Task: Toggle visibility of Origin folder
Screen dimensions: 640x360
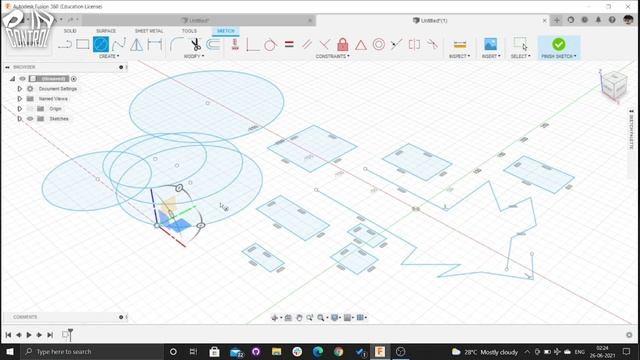Action: pos(30,109)
